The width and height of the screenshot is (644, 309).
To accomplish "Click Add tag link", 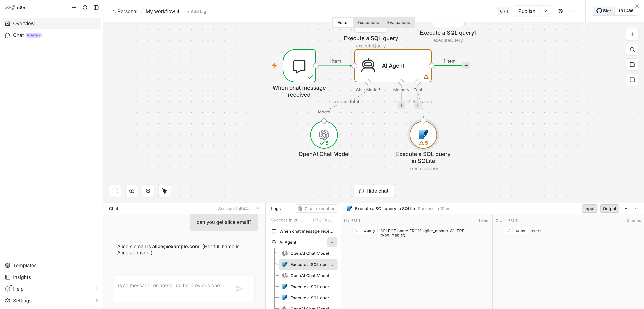I will tap(197, 12).
